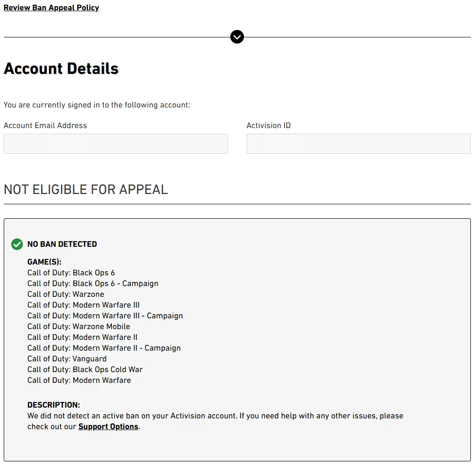The height and width of the screenshot is (467, 476).
Task: Click Call of Duty: Modern Warfare II - Campaign
Action: [x=104, y=348]
